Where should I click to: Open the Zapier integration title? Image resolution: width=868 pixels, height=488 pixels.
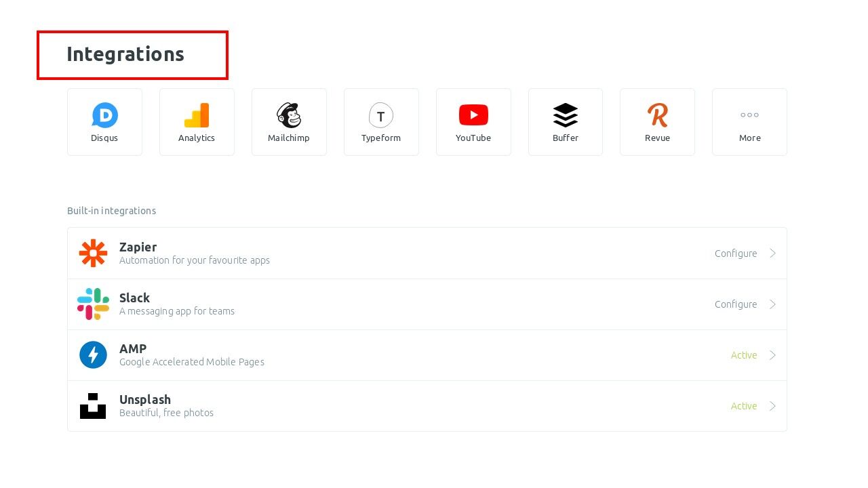[138, 247]
